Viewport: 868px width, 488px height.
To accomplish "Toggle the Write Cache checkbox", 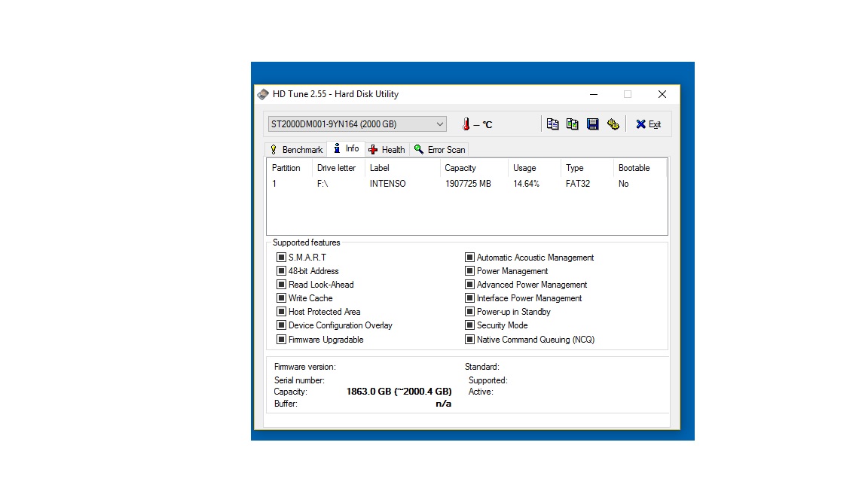I will (281, 298).
